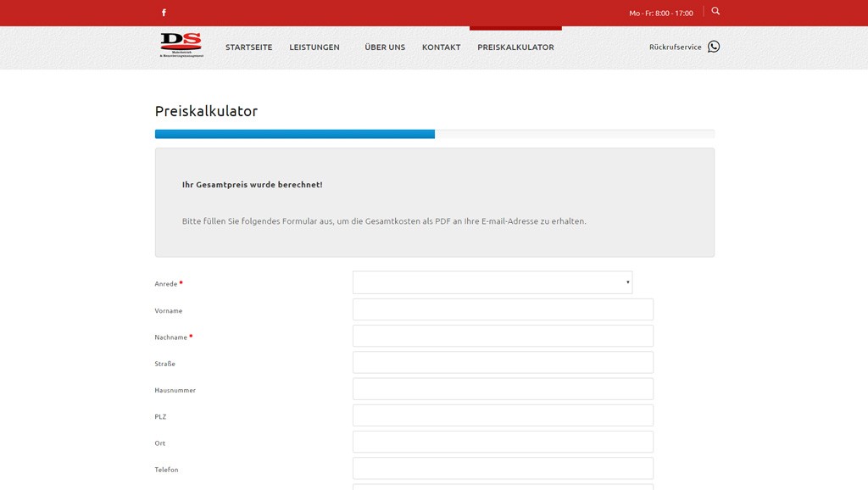868x490 pixels.
Task: Click the search magnifier icon
Action: click(x=715, y=11)
